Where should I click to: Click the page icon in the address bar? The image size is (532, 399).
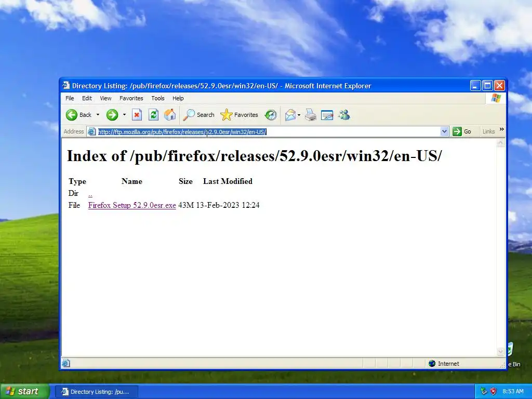click(x=91, y=131)
